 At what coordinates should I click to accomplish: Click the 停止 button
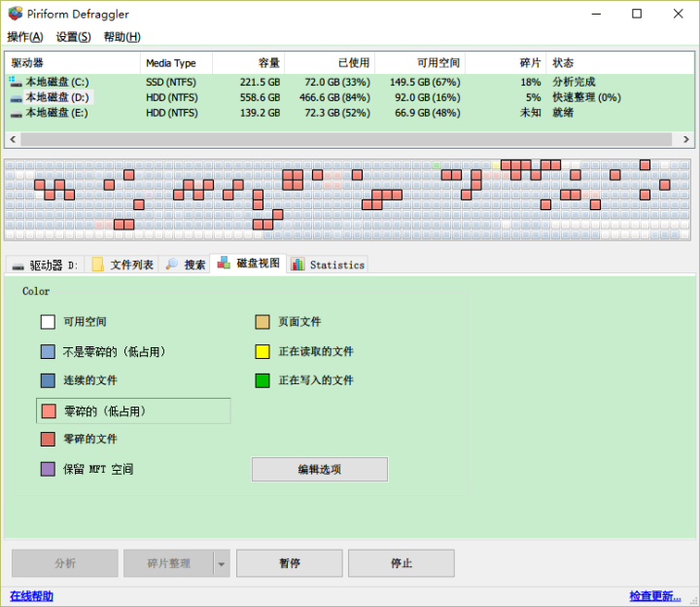click(x=402, y=563)
